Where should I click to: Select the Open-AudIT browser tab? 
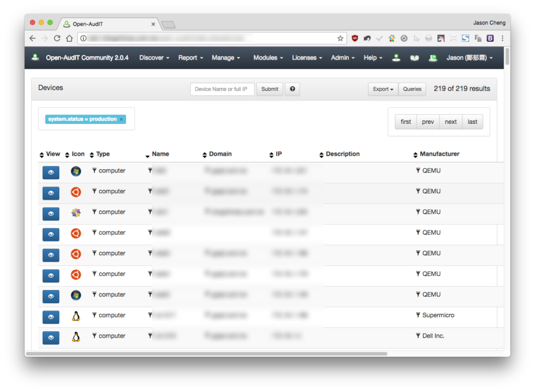tap(109, 24)
